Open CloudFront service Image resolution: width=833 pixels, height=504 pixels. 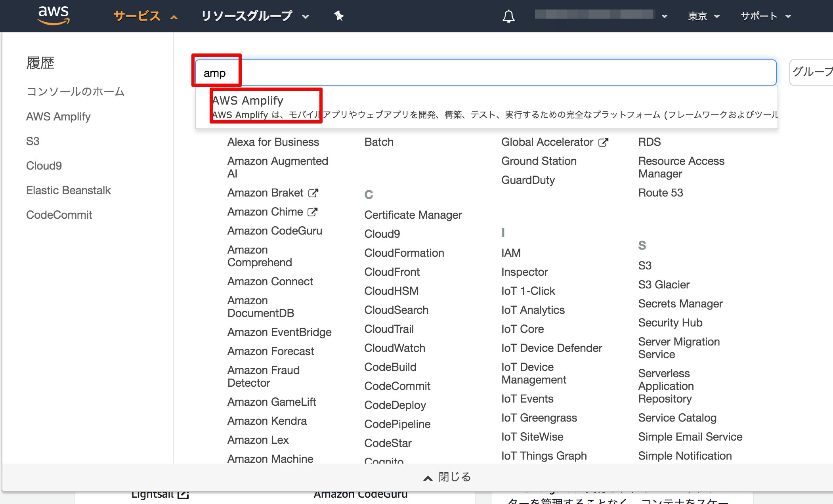coord(392,272)
